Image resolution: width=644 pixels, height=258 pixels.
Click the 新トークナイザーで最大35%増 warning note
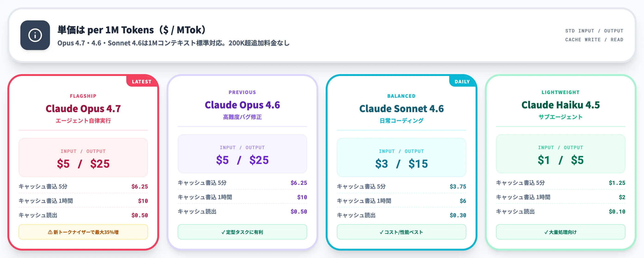(x=83, y=232)
